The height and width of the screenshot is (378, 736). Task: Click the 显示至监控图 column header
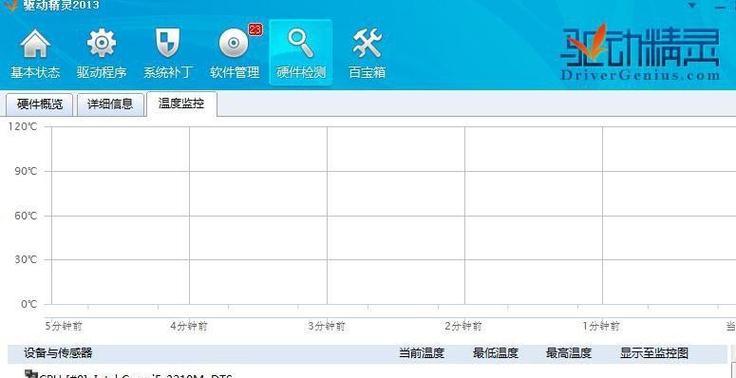654,353
